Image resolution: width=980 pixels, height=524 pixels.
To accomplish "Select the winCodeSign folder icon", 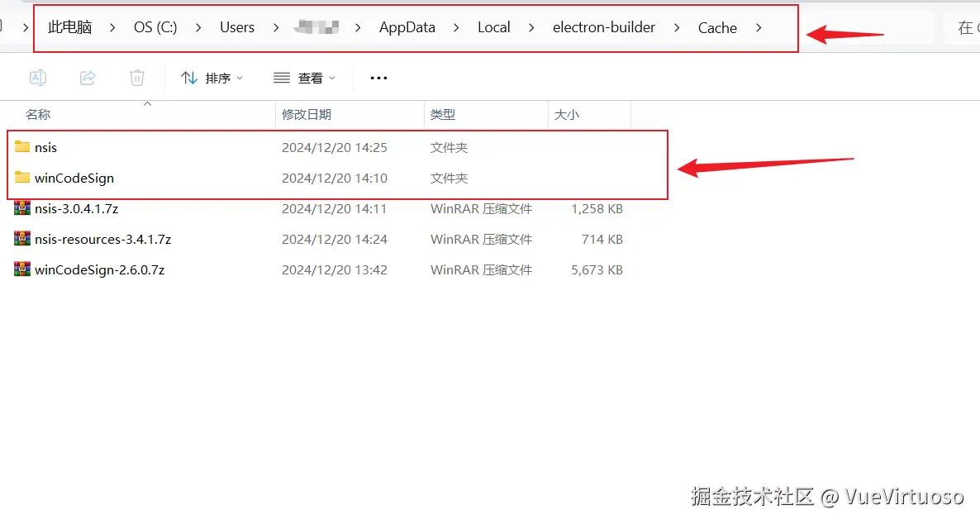I will click(22, 178).
